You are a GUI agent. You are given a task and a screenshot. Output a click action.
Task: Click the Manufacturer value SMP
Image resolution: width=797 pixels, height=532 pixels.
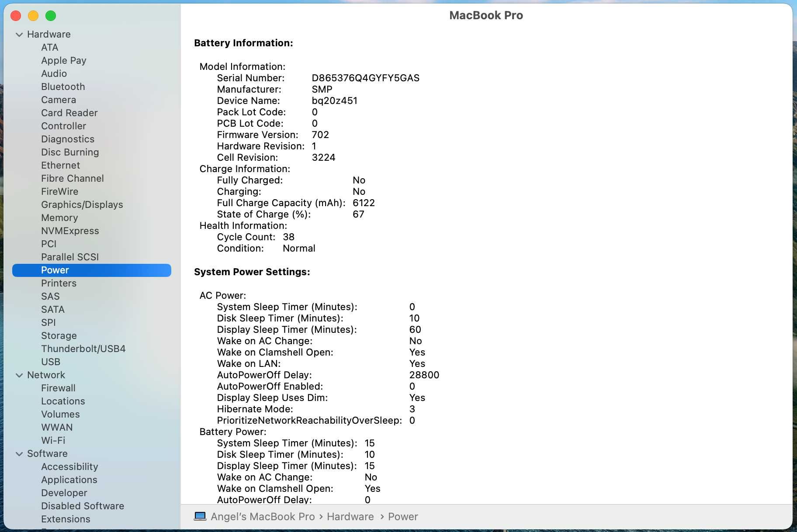(322, 89)
